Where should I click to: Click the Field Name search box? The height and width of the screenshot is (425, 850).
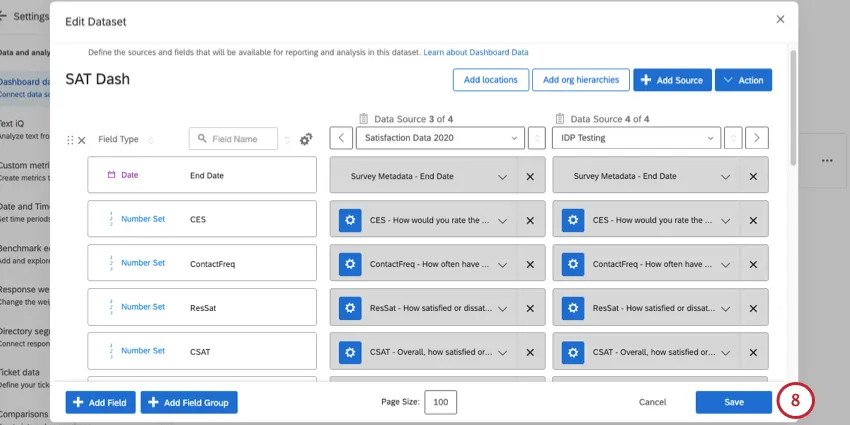[234, 139]
